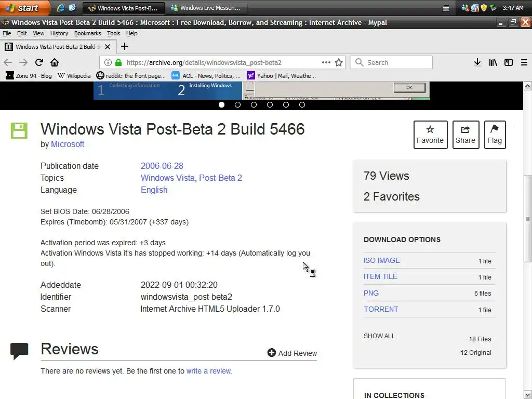Click the English language link

point(154,190)
